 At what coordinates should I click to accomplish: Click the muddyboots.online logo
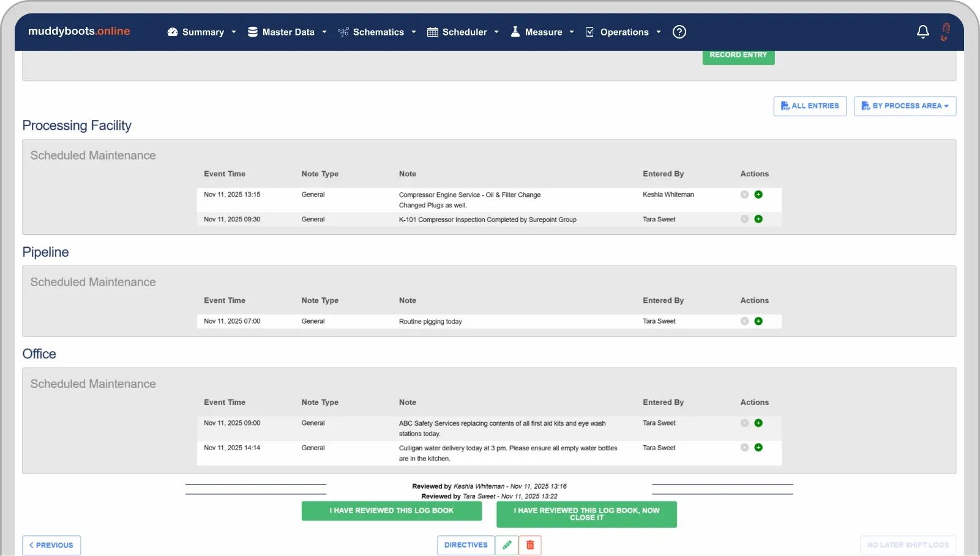point(79,31)
